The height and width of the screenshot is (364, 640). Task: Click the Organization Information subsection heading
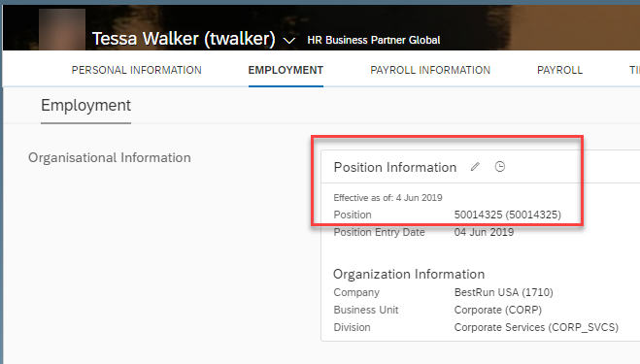pyautogui.click(x=409, y=274)
